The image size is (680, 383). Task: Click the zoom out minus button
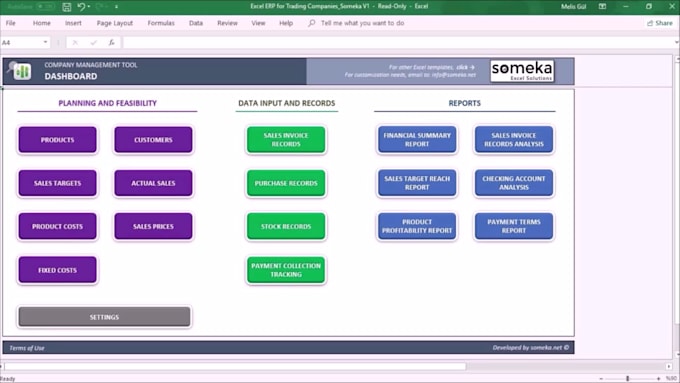click(601, 379)
